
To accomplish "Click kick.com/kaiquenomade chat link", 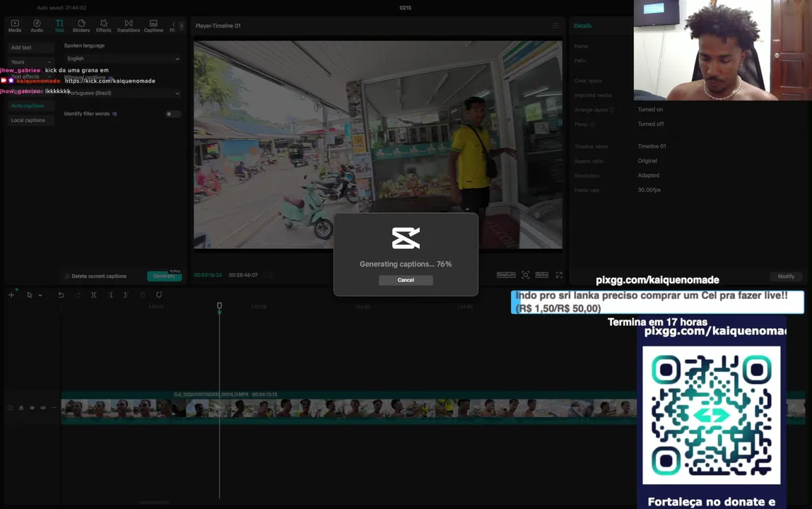I will pyautogui.click(x=110, y=81).
